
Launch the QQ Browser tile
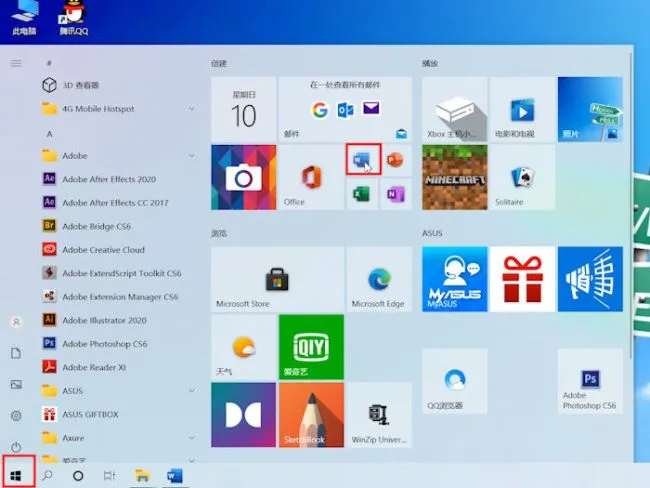click(454, 381)
